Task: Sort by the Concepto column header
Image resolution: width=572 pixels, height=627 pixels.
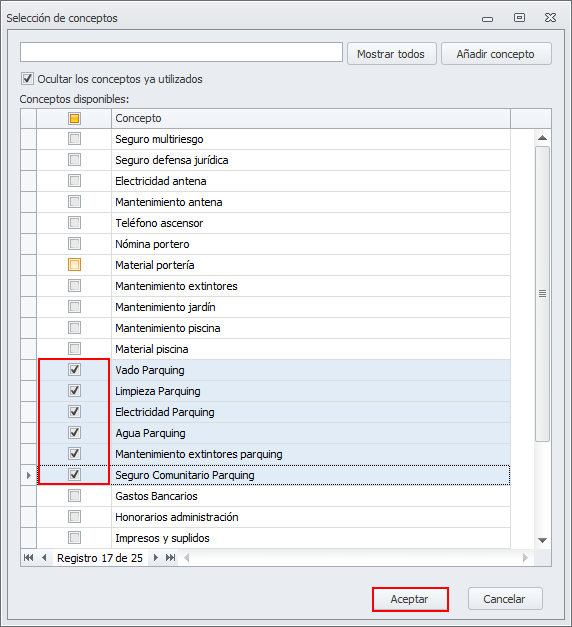Action: 311,118
